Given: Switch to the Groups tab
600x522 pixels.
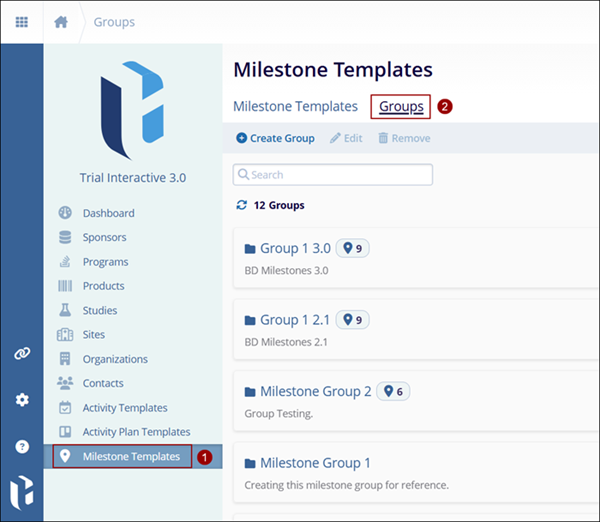Looking at the screenshot, I should click(401, 106).
